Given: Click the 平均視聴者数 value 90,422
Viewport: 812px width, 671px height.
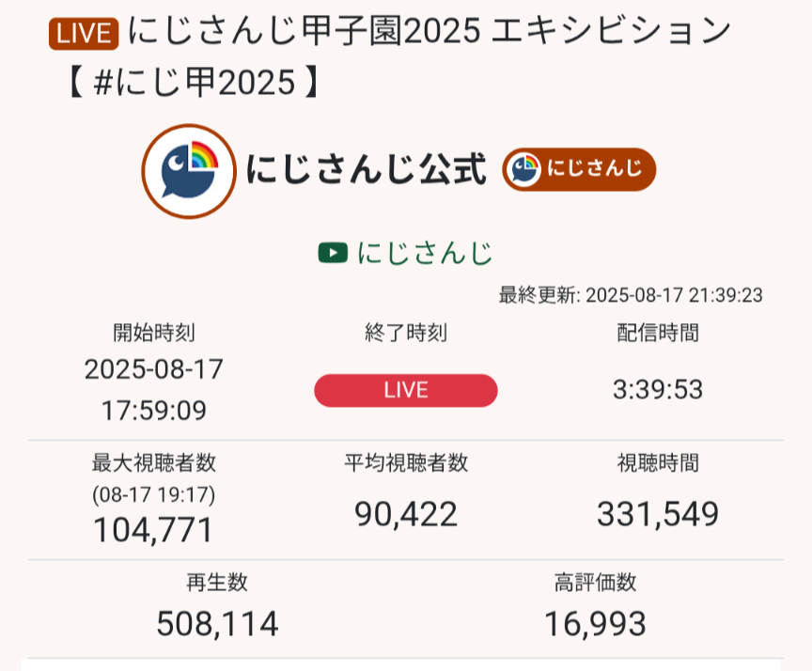Looking at the screenshot, I should tap(406, 514).
